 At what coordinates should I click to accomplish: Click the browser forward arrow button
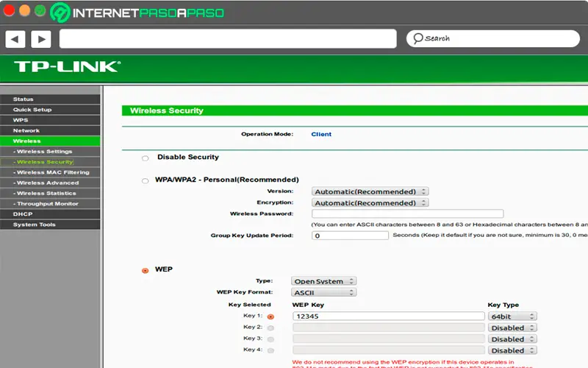41,39
